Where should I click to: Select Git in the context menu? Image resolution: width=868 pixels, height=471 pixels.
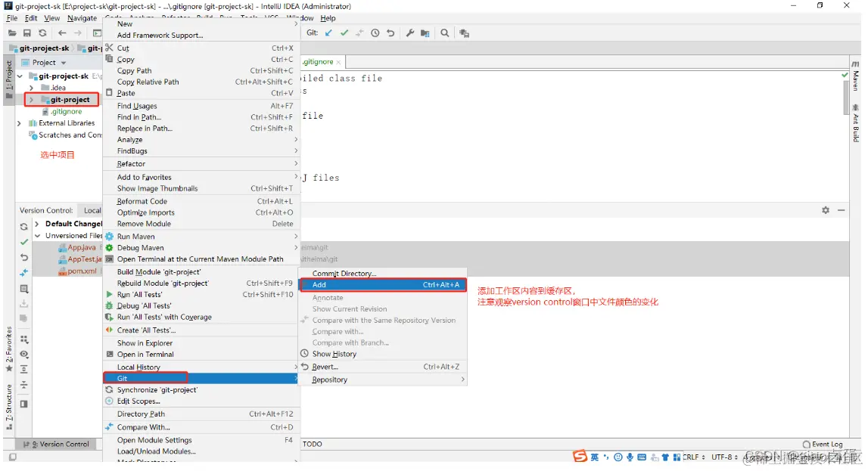click(x=201, y=378)
